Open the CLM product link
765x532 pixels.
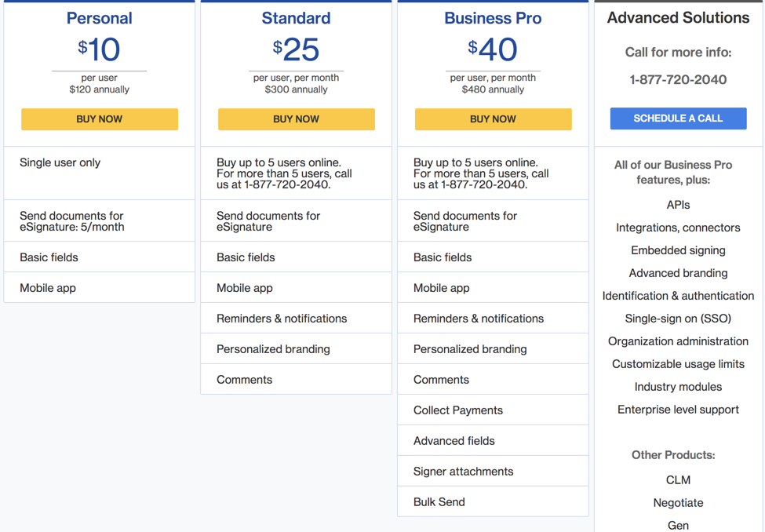(x=678, y=480)
